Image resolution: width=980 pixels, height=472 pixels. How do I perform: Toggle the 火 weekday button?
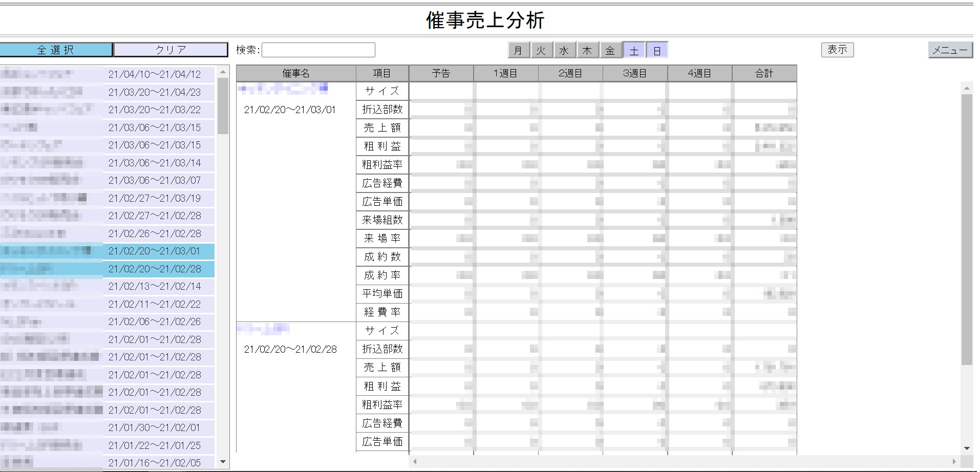click(541, 50)
